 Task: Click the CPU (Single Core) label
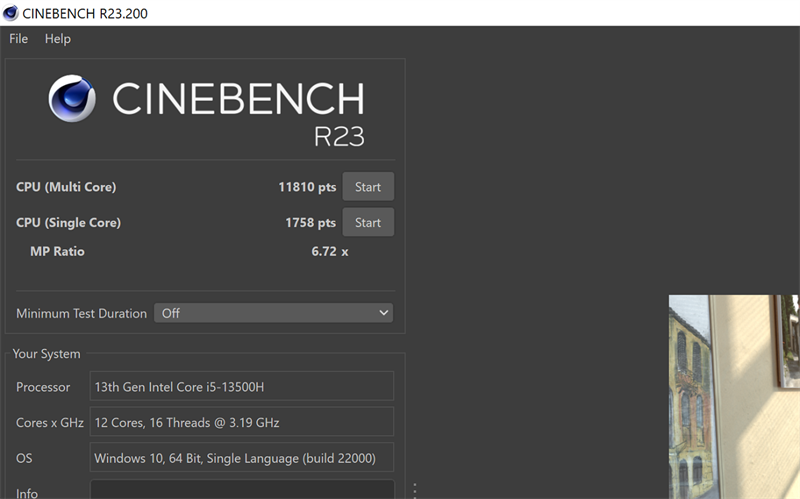pos(68,223)
